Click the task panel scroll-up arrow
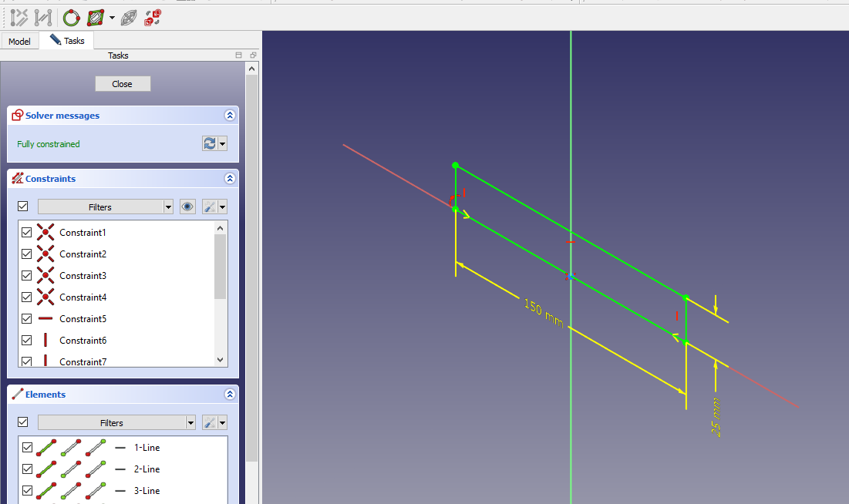Screen dimensions: 849x504 (251, 69)
